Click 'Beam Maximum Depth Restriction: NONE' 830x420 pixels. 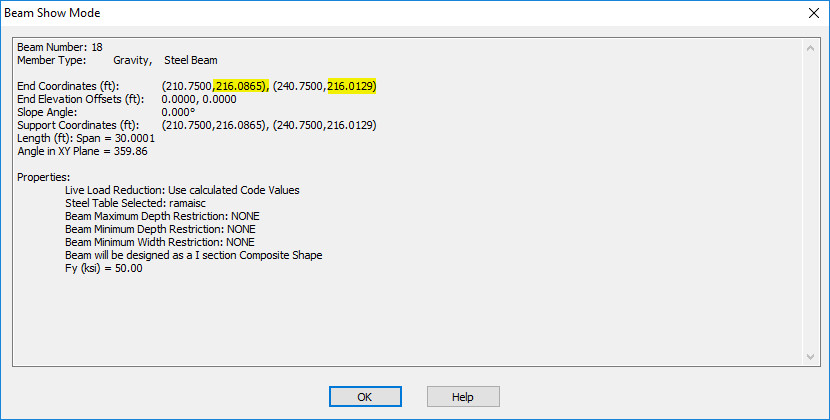(x=163, y=216)
